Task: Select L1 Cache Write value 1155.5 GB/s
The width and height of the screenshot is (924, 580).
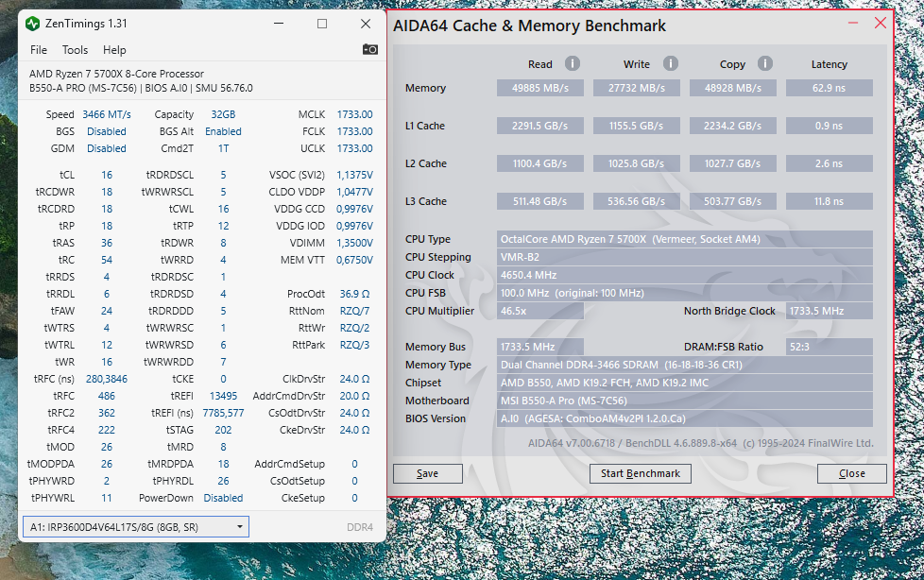Action: pyautogui.click(x=637, y=126)
